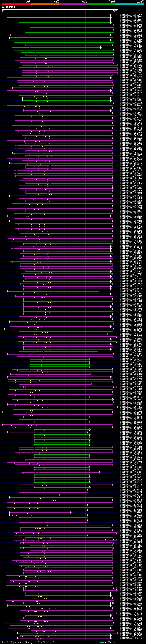Viewport: 146px width, 644px height.
Task: Select hit label UniRef100_Q3B9V1
Action: click(x=131, y=261)
